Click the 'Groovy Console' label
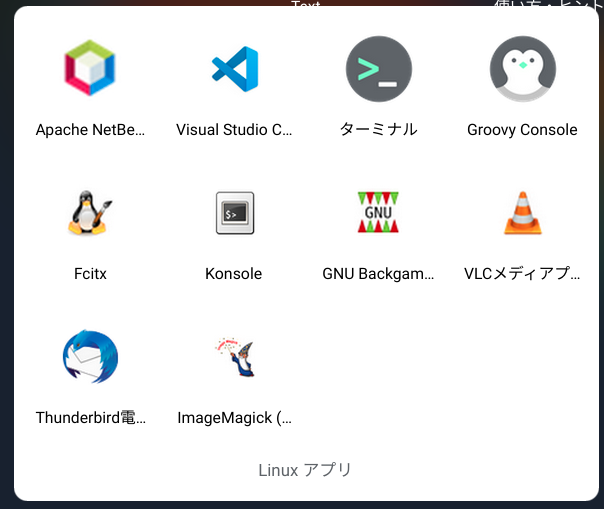This screenshot has width=604, height=509. (522, 130)
